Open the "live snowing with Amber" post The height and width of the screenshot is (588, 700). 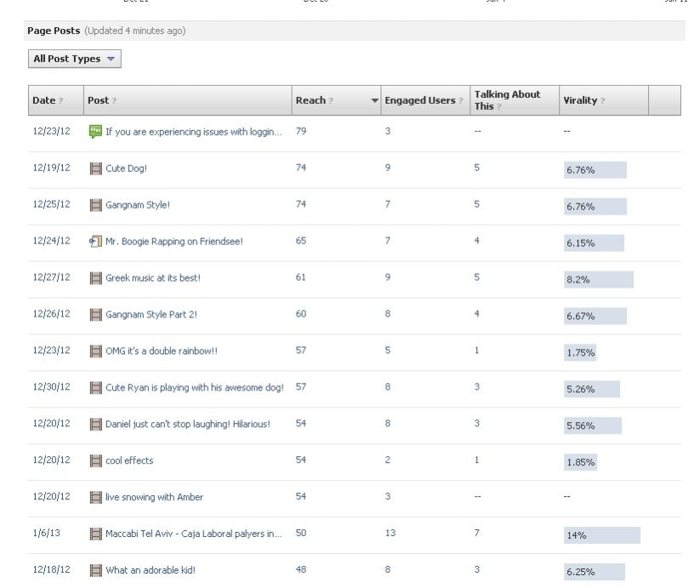pyautogui.click(x=155, y=497)
